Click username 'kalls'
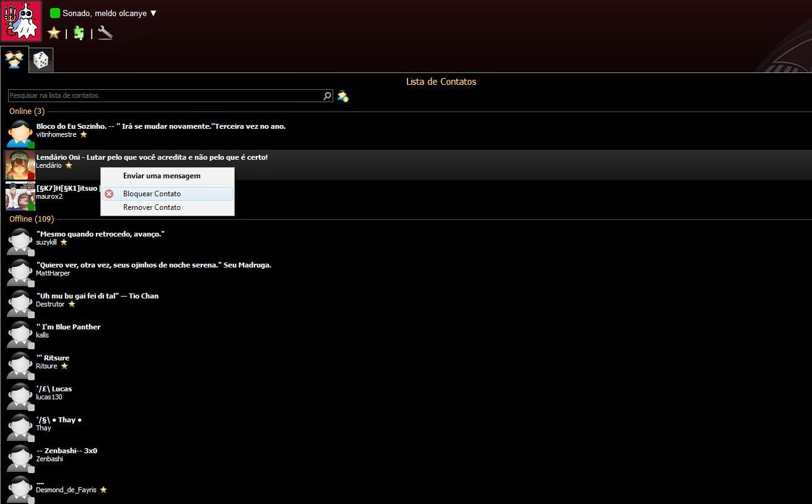This screenshot has width=812, height=504. coord(42,335)
